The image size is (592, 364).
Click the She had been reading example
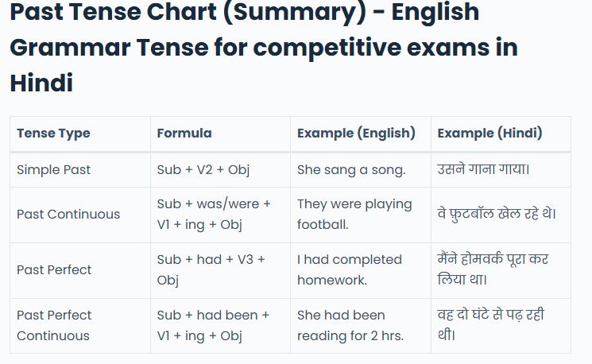pos(350,325)
